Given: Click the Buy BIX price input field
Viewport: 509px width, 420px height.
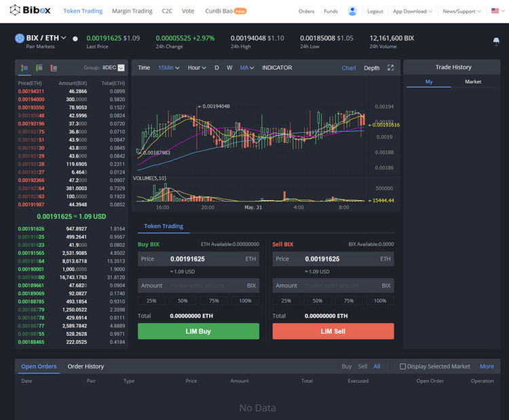Looking at the screenshot, I should tap(198, 259).
